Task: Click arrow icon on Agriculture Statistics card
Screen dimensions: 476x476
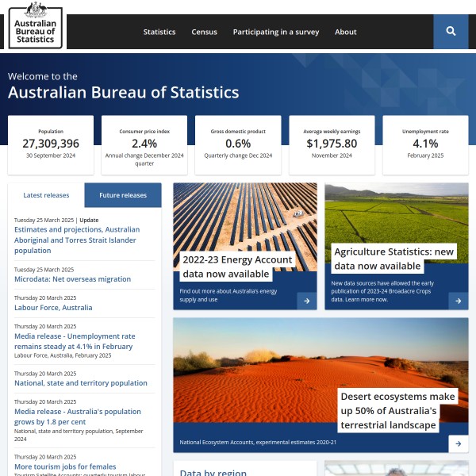Action: coord(458,301)
